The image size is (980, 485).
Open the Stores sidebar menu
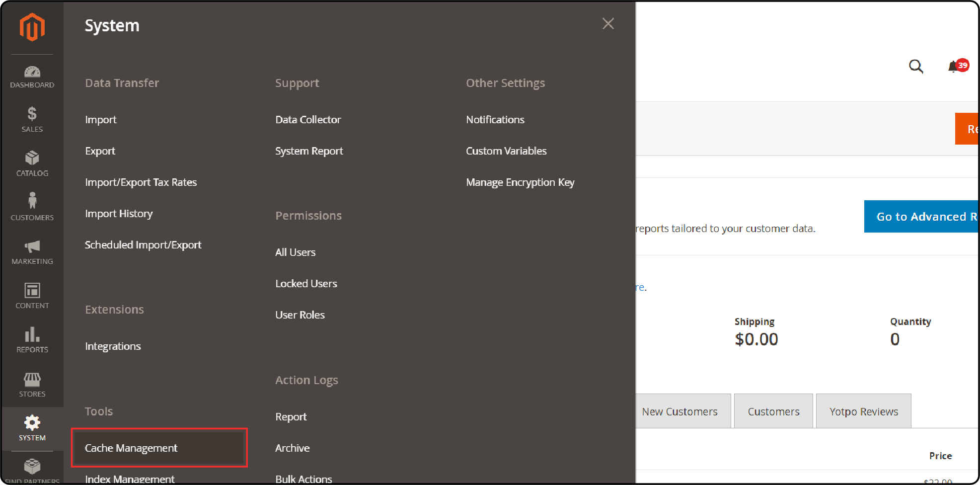(32, 385)
